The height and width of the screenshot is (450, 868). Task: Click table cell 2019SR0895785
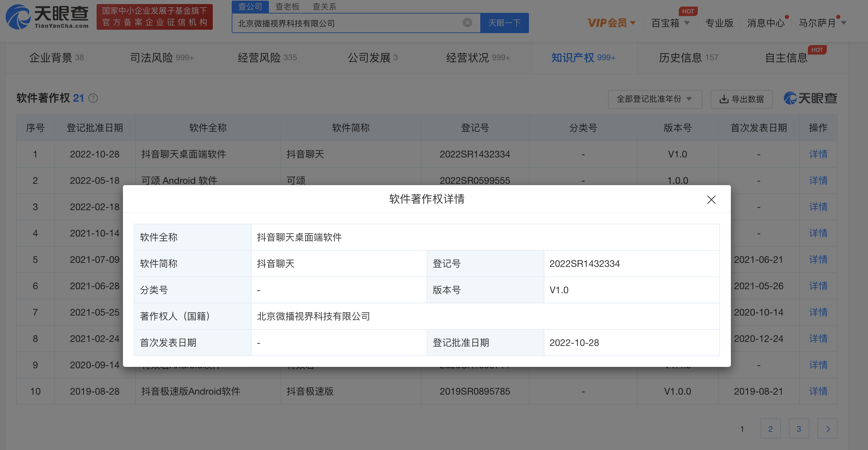[x=475, y=392]
